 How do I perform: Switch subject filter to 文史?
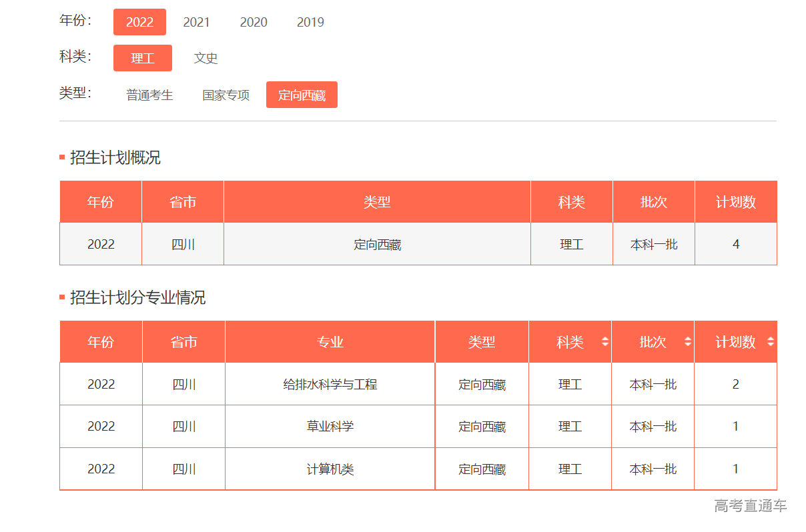[206, 58]
